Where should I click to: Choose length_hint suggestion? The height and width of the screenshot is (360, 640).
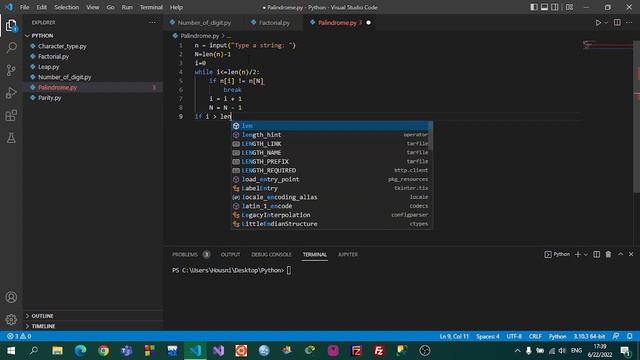tap(331, 135)
